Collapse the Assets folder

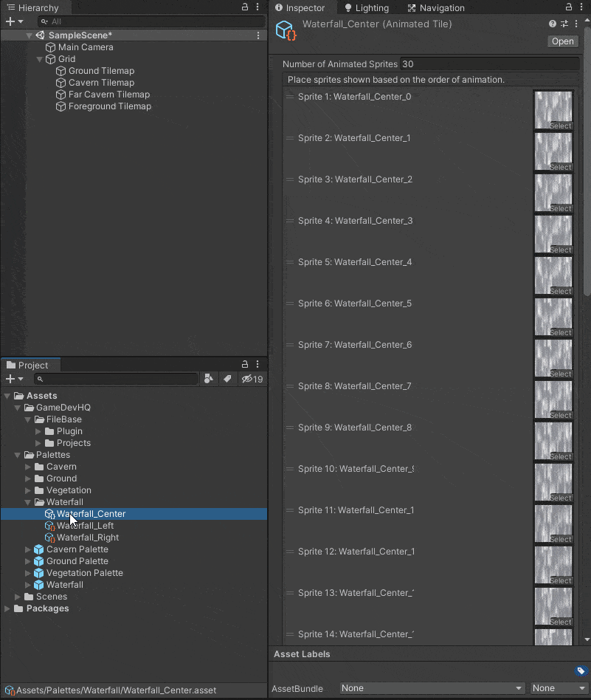click(x=7, y=396)
